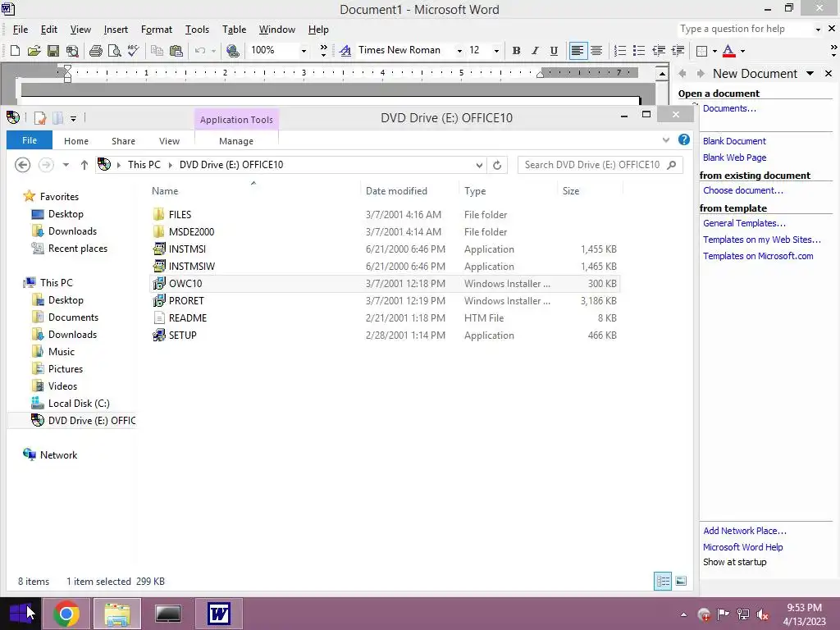Screen dimensions: 840x630
Task: Click Local Disk (C:) in navigation pane
Action: (x=79, y=404)
